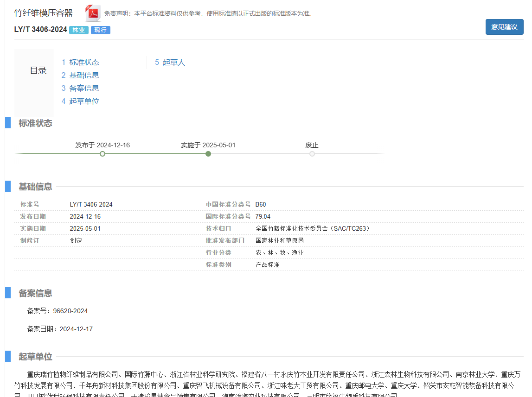Image resolution: width=532 pixels, height=397 pixels.
Task: Click the 批准发布部门 field label
Action: pos(225,240)
